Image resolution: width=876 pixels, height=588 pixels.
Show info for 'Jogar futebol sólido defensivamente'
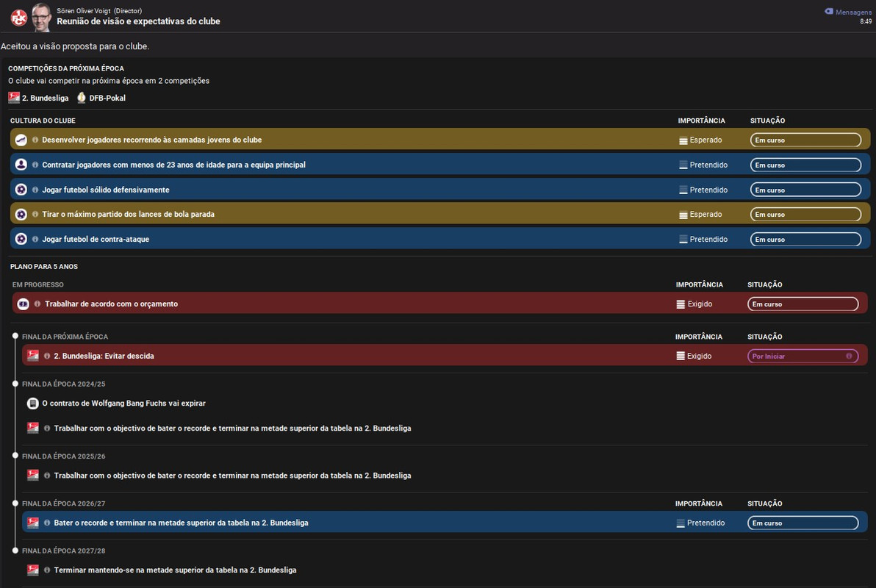tap(35, 190)
